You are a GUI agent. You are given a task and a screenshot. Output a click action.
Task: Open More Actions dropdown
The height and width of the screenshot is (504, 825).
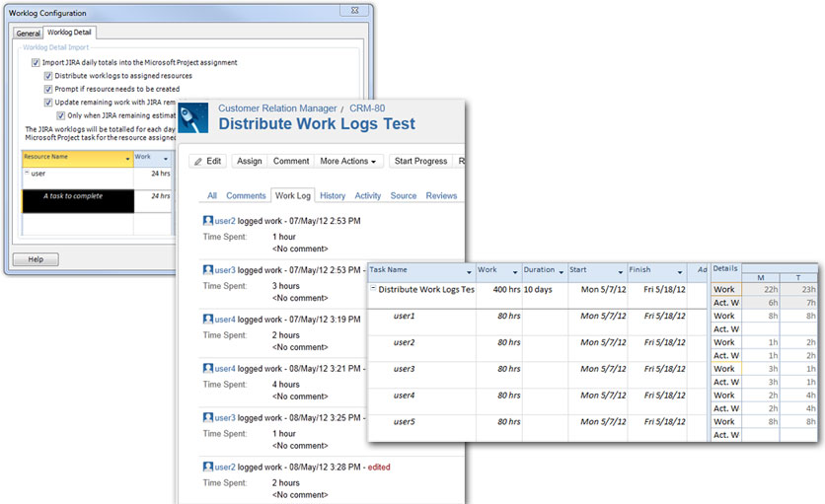click(x=347, y=161)
